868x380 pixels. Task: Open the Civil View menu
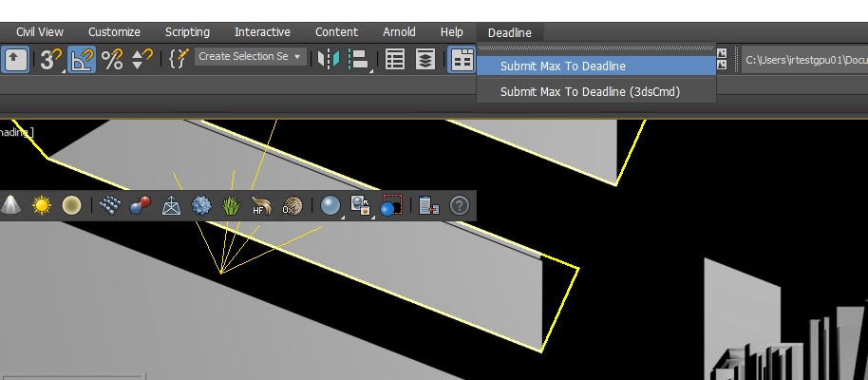(x=39, y=32)
